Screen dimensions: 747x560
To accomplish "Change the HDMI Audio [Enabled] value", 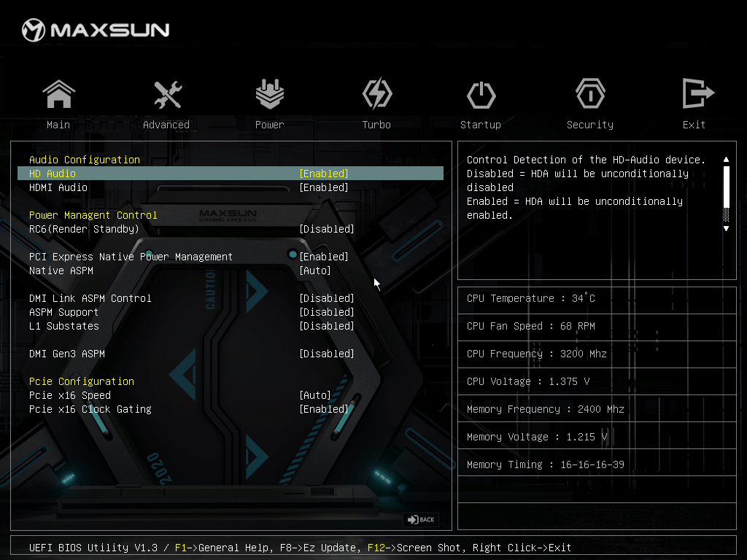I will tap(324, 187).
